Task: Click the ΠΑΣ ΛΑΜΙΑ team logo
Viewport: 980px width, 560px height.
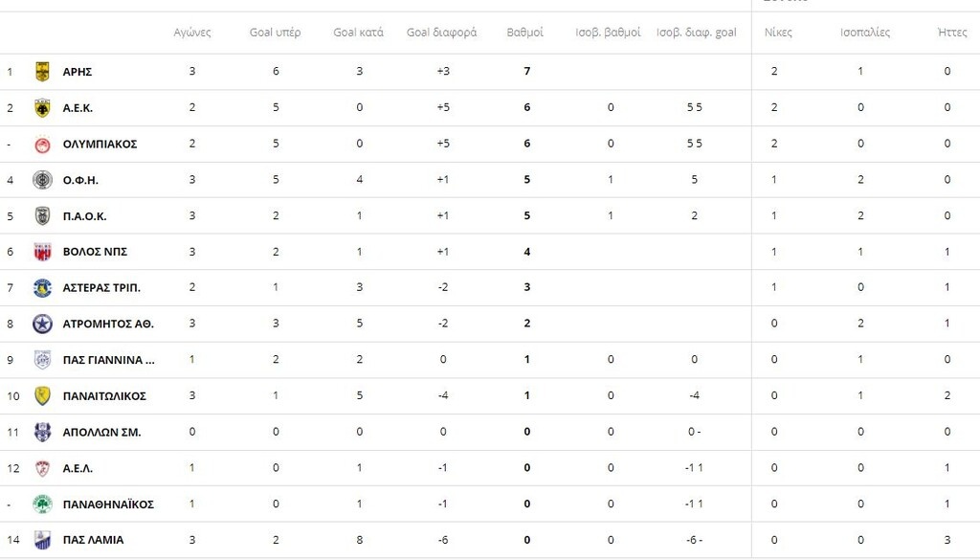Action: coord(42,540)
